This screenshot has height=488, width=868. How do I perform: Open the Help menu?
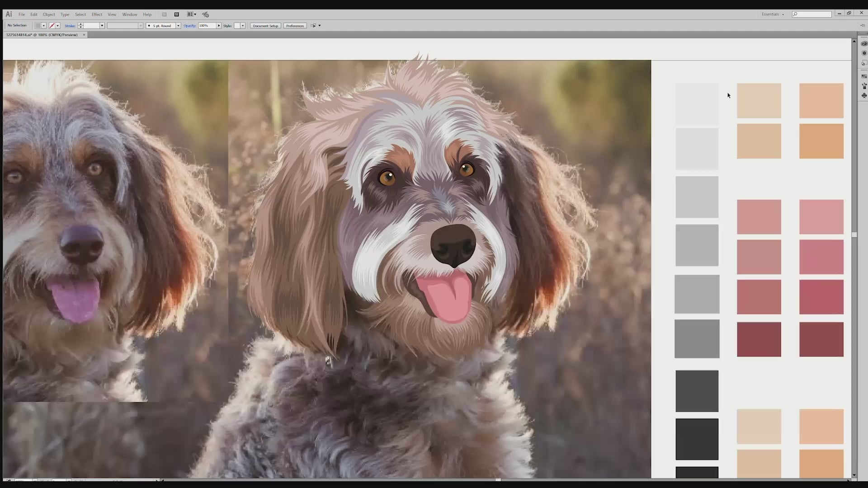click(147, 14)
